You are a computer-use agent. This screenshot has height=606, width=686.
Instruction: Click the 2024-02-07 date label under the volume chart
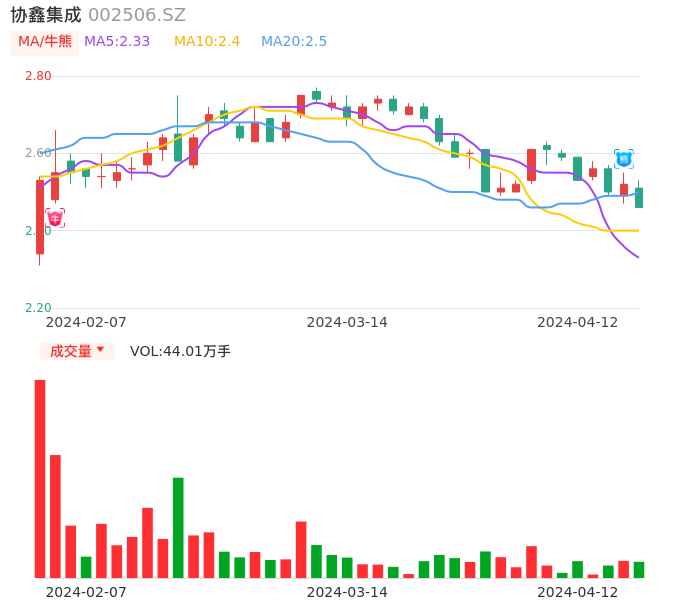click(86, 592)
